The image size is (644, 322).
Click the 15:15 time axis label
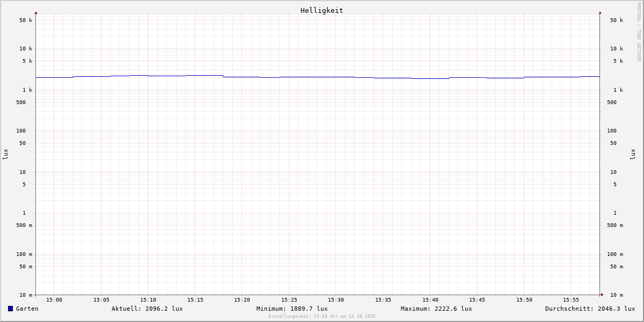click(195, 300)
